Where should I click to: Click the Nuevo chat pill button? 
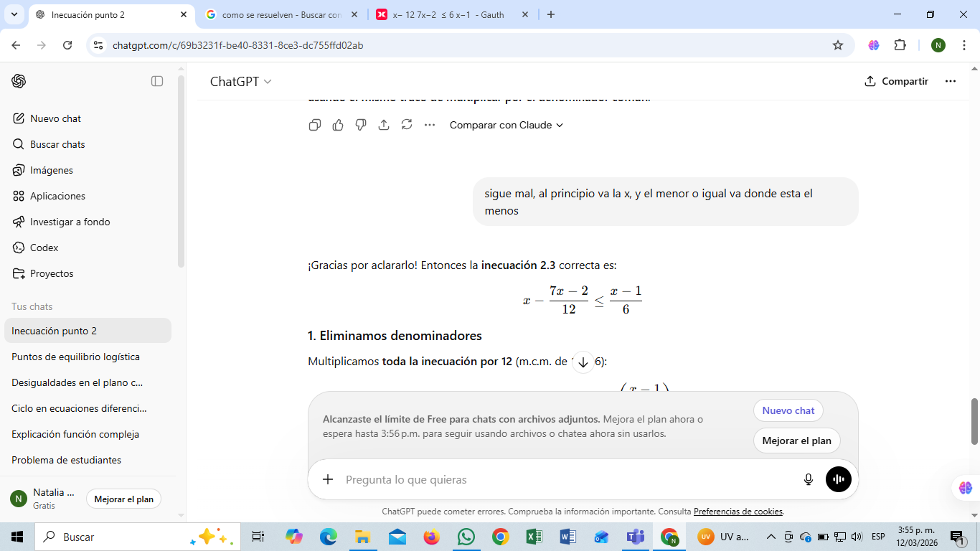(x=788, y=410)
